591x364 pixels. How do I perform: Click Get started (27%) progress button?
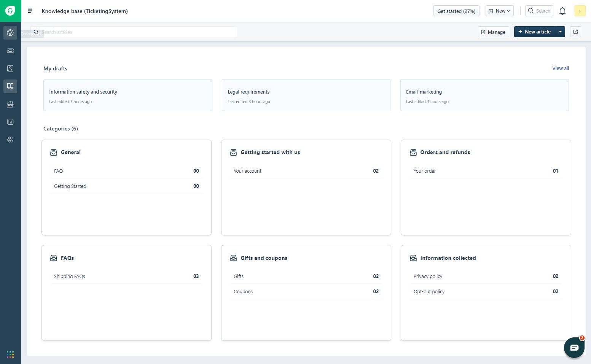coord(456,11)
